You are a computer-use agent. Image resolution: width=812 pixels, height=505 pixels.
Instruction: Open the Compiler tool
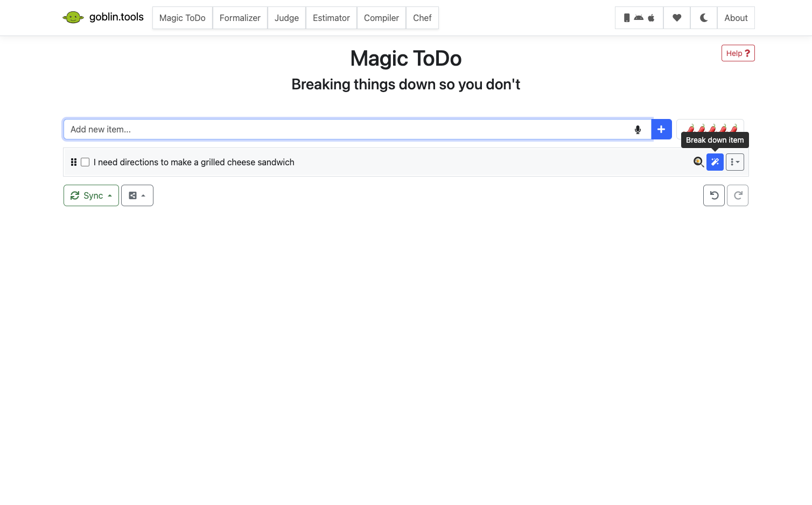click(x=381, y=18)
